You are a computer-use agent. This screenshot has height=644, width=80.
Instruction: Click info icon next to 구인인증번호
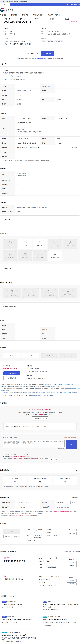pyautogui.click(x=49, y=507)
